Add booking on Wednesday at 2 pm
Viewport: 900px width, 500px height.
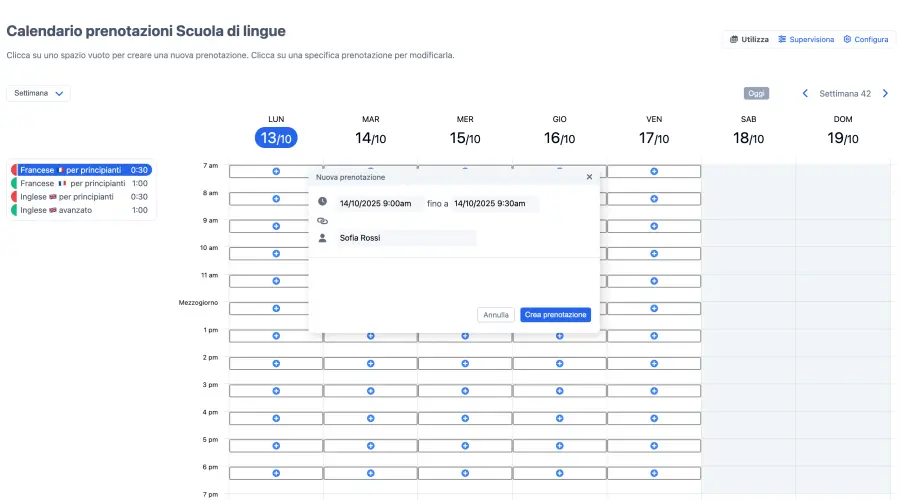point(465,363)
